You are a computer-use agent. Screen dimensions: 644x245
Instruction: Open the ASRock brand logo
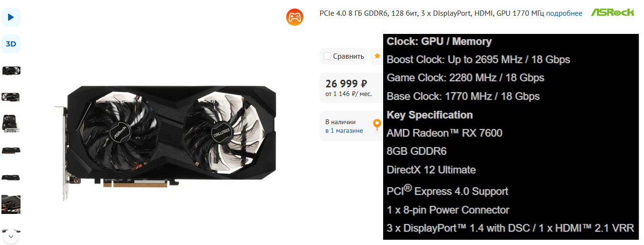point(612,12)
